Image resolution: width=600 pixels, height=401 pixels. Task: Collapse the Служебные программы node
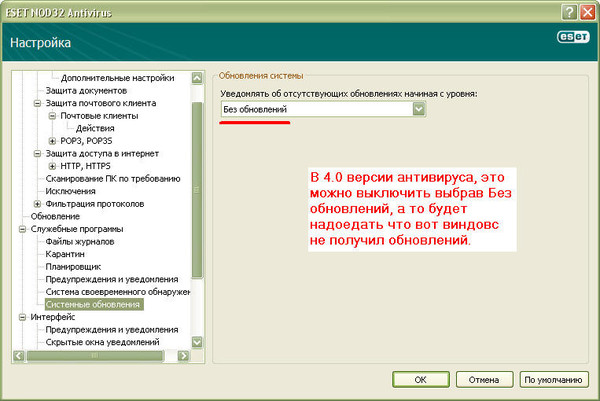pyautogui.click(x=22, y=229)
